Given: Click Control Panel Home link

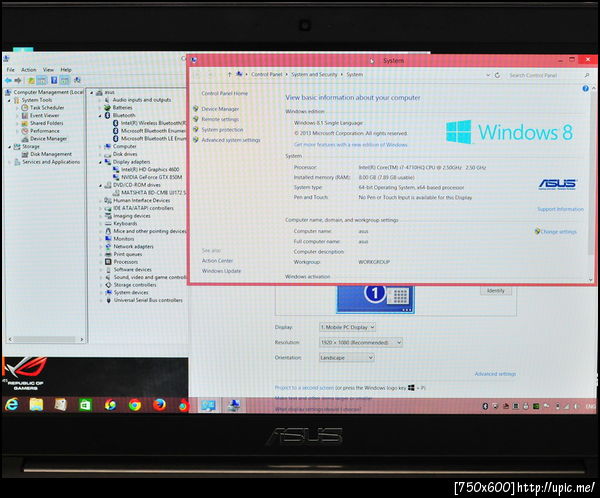Looking at the screenshot, I should point(225,93).
